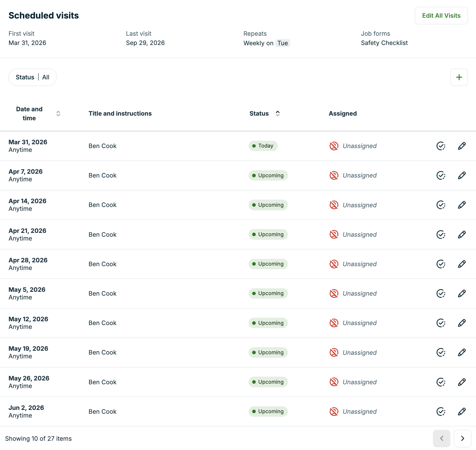This screenshot has width=476, height=450.
Task: Click Upcoming status badge for Apr 28
Action: [268, 264]
